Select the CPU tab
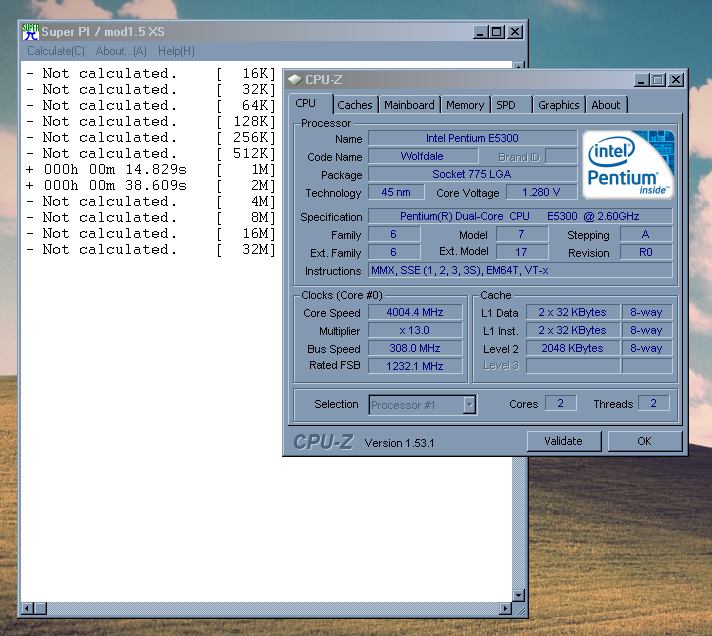The width and height of the screenshot is (712, 636). [x=311, y=104]
